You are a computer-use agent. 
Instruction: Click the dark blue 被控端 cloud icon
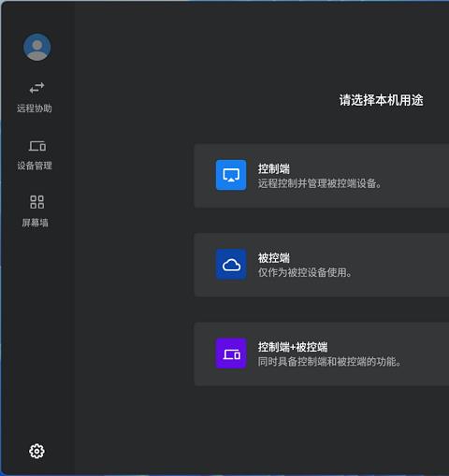click(x=231, y=265)
